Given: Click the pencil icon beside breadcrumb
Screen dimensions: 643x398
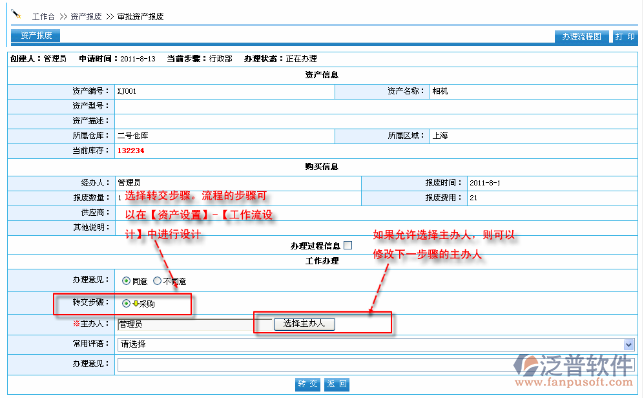Looking at the screenshot, I should coord(16,15).
